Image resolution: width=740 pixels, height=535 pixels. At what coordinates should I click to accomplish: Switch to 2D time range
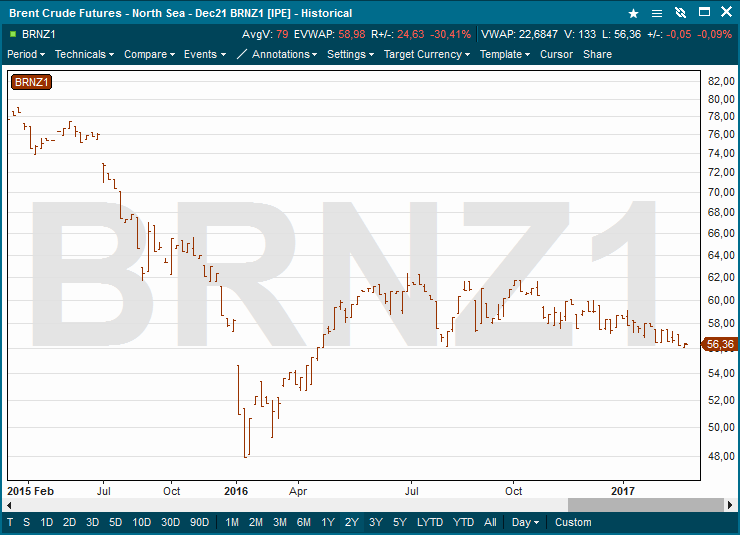pos(69,522)
